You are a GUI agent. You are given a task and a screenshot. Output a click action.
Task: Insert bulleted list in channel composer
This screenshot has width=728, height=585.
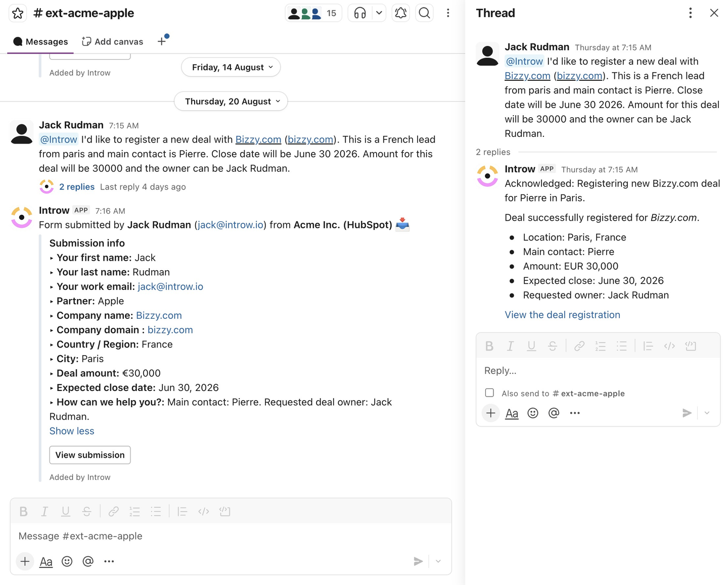(156, 511)
